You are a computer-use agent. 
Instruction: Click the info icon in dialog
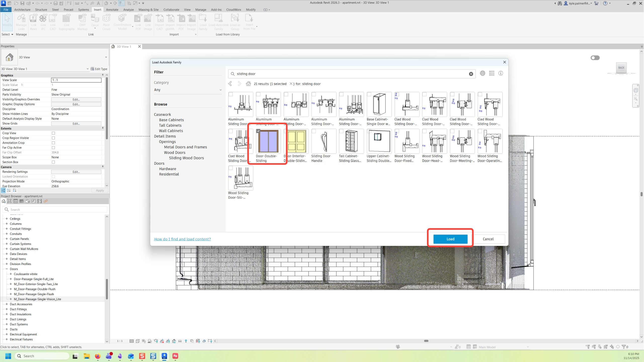coord(501,73)
